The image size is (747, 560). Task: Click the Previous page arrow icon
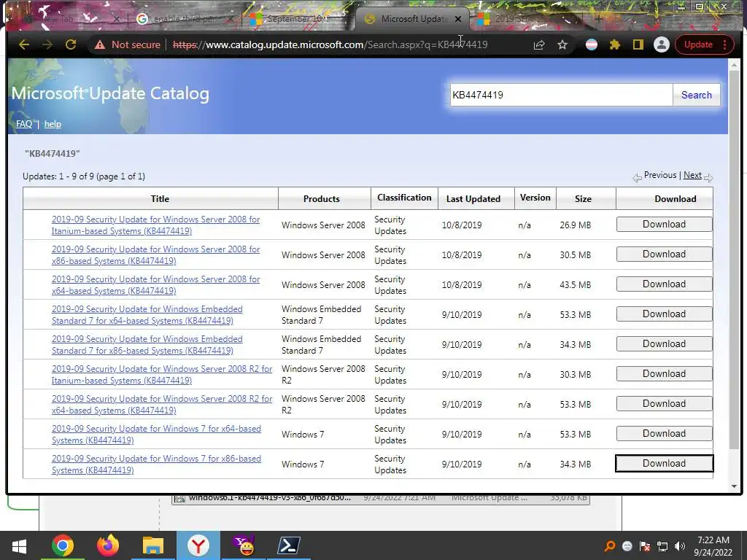point(637,178)
